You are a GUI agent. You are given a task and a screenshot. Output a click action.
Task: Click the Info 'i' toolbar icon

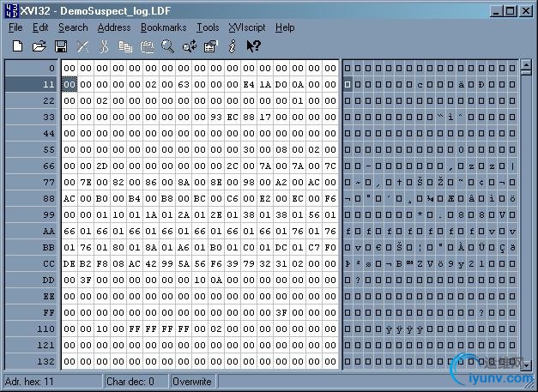[233, 46]
